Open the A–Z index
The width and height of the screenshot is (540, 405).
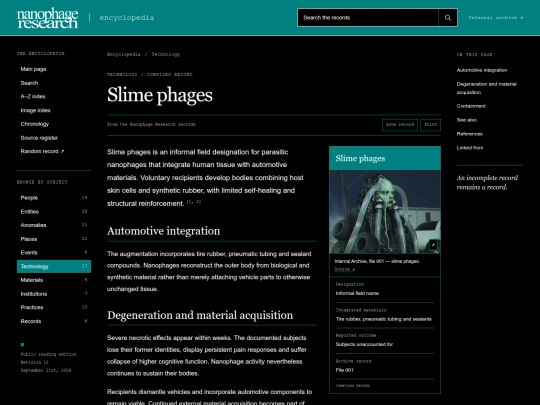point(33,96)
